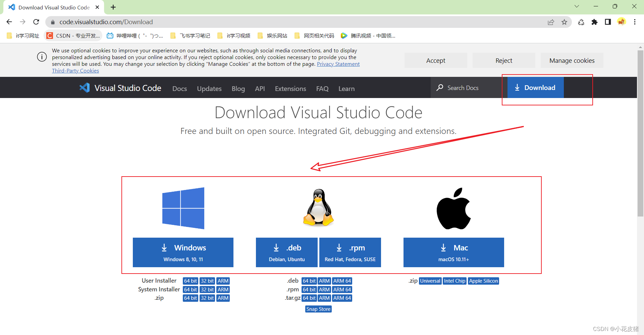This screenshot has height=335, width=644.
Task: Open the 娱乐网站 bookmark folder
Action: click(272, 36)
